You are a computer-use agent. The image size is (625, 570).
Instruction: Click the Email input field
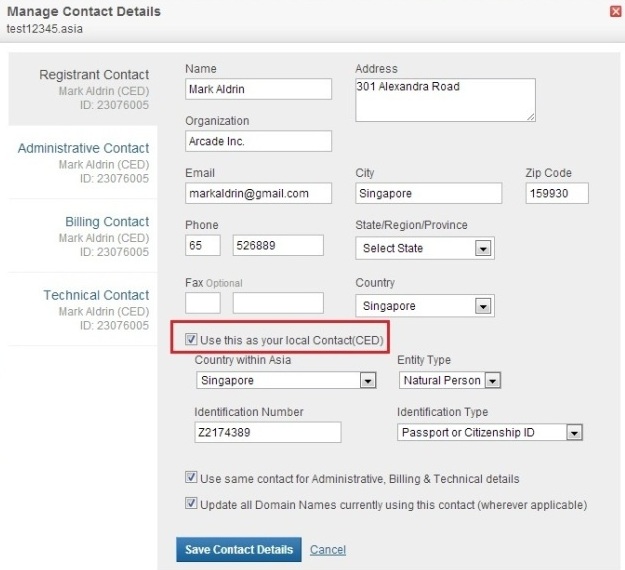click(x=258, y=193)
